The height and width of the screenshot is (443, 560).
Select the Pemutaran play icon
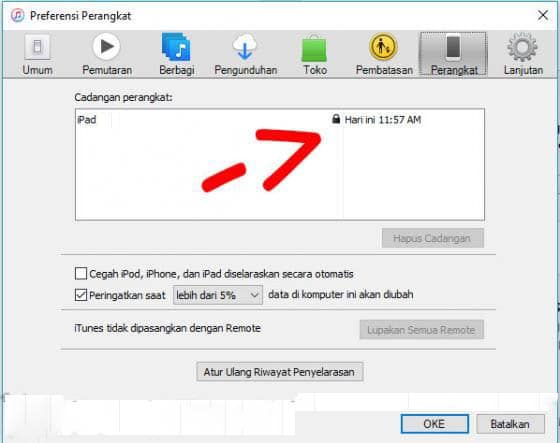click(x=106, y=46)
